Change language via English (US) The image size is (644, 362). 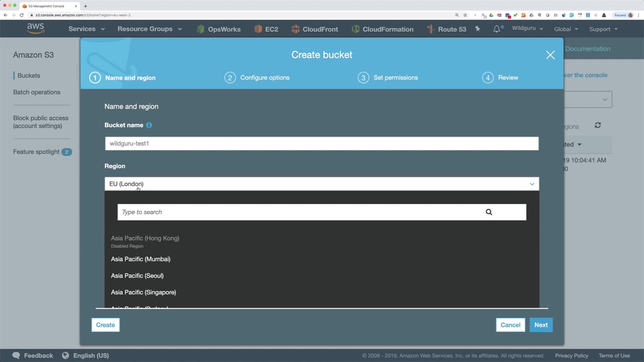tap(91, 355)
